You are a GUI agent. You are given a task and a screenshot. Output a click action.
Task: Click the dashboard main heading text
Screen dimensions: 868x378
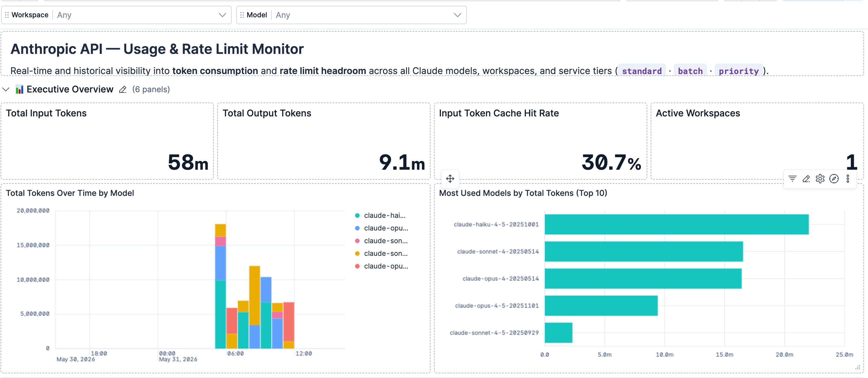pos(157,49)
